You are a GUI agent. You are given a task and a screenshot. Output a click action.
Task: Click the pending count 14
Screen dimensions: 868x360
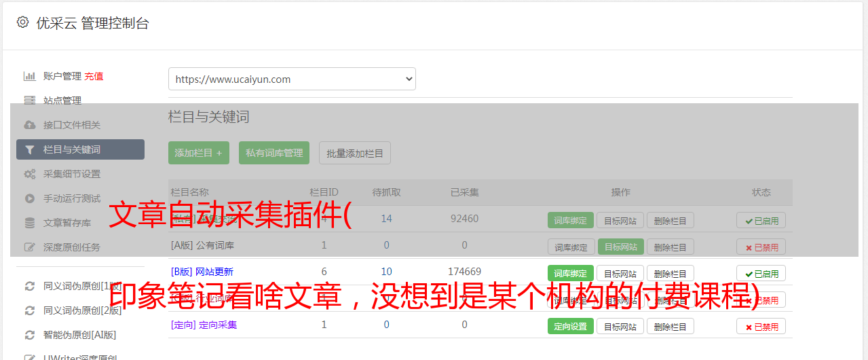coord(387,219)
